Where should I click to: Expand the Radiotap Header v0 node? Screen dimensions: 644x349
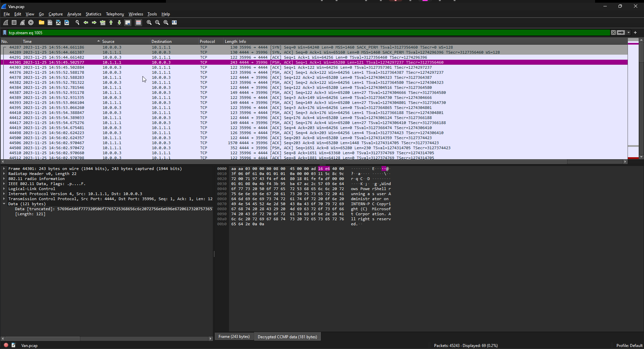coord(4,174)
